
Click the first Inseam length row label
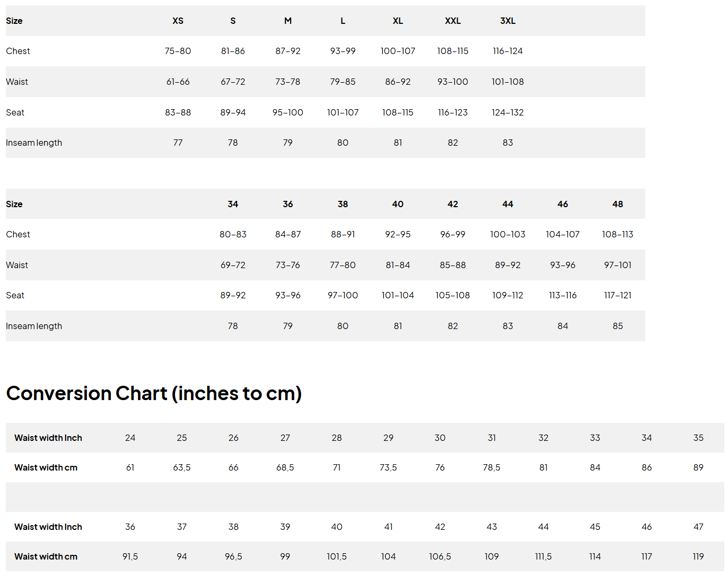click(34, 143)
